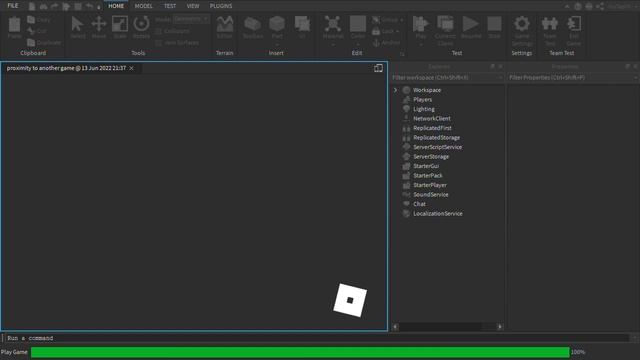Choose the Select arrow tool
This screenshot has height=360, width=640.
coord(77,24)
